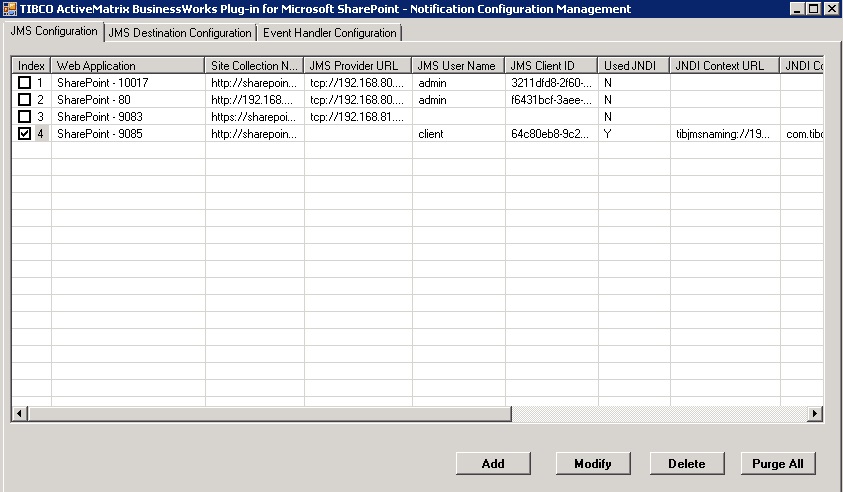Click the '64c80eb8-9c2...' client ID cell

pyautogui.click(x=552, y=133)
